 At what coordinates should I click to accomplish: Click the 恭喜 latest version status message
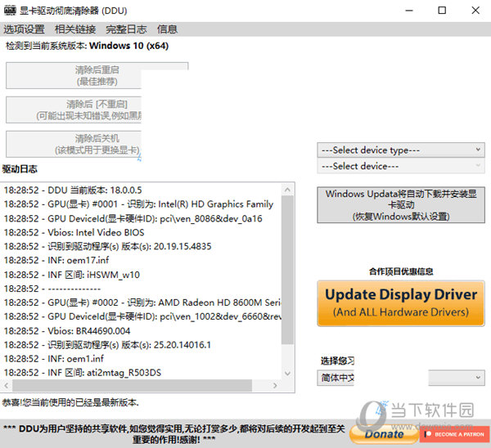click(x=70, y=402)
